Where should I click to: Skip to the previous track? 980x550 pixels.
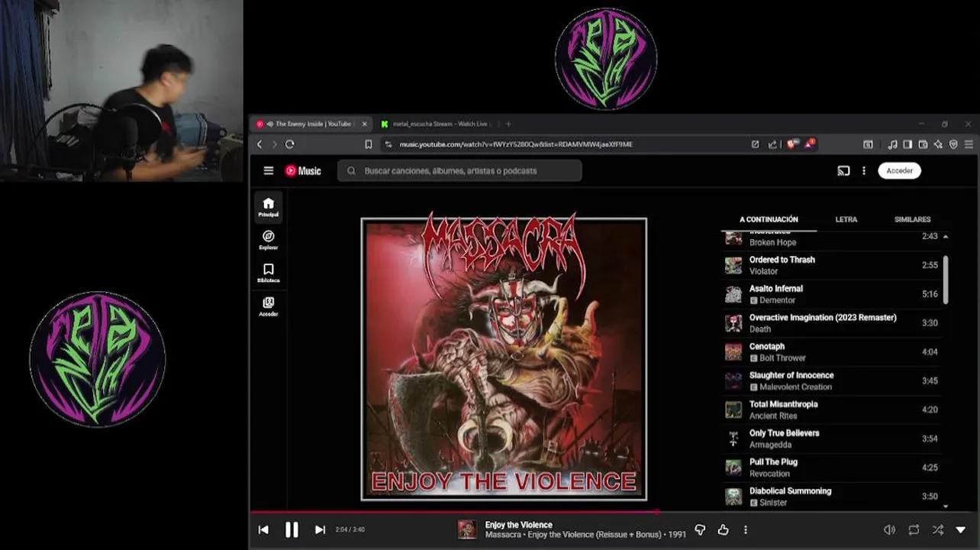point(263,529)
